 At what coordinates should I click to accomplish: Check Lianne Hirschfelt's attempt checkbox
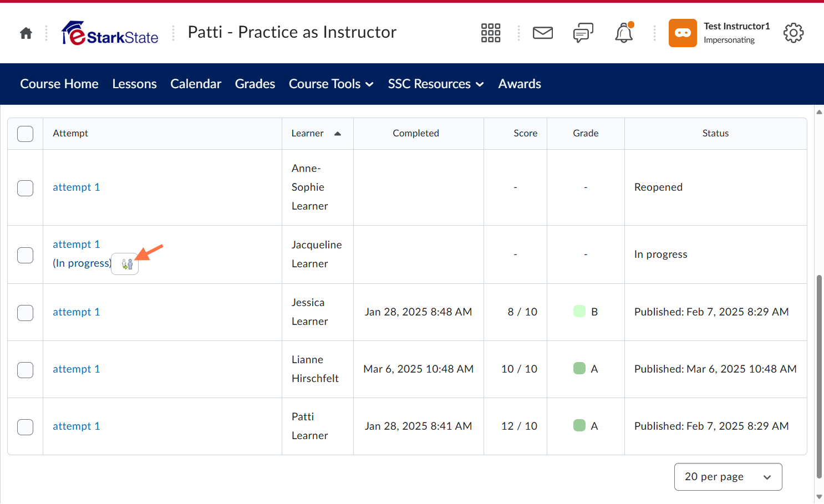[x=26, y=370]
